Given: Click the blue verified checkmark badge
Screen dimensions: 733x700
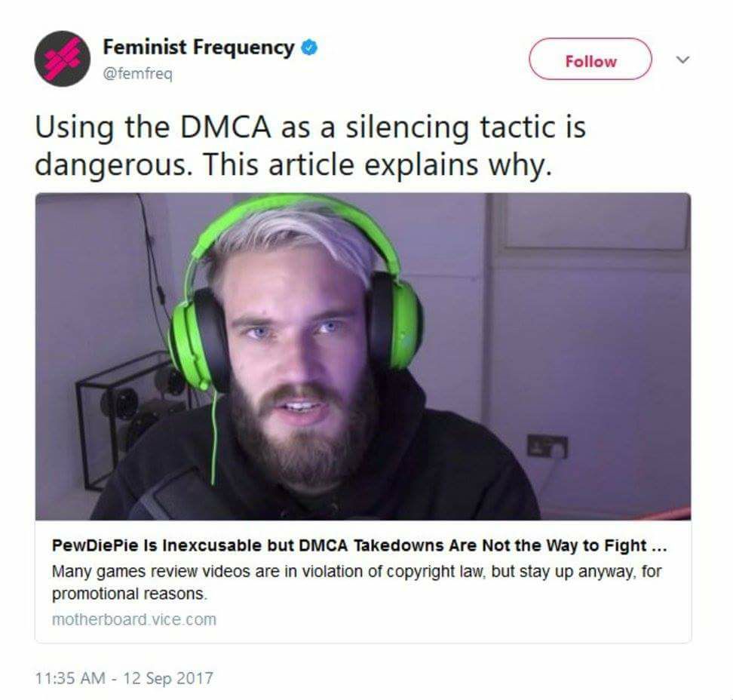Looking at the screenshot, I should coord(309,48).
